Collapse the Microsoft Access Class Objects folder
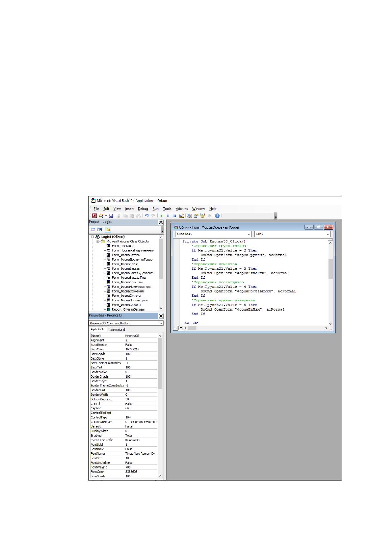Screen dimensions: 392x554 tap(98, 241)
